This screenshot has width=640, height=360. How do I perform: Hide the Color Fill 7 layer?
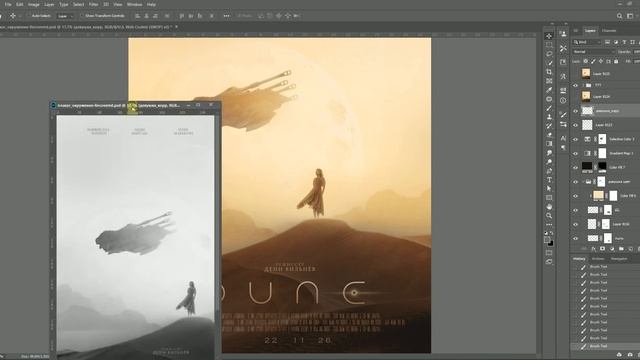point(576,167)
